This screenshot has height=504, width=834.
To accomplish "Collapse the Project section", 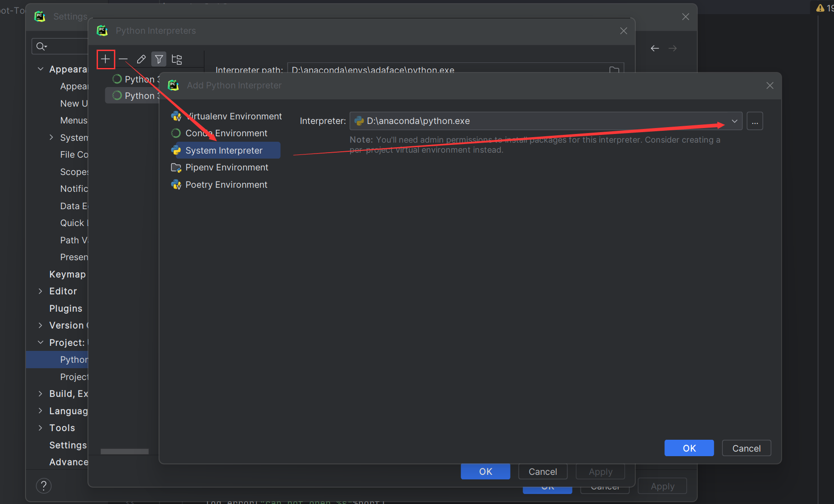I will point(41,342).
